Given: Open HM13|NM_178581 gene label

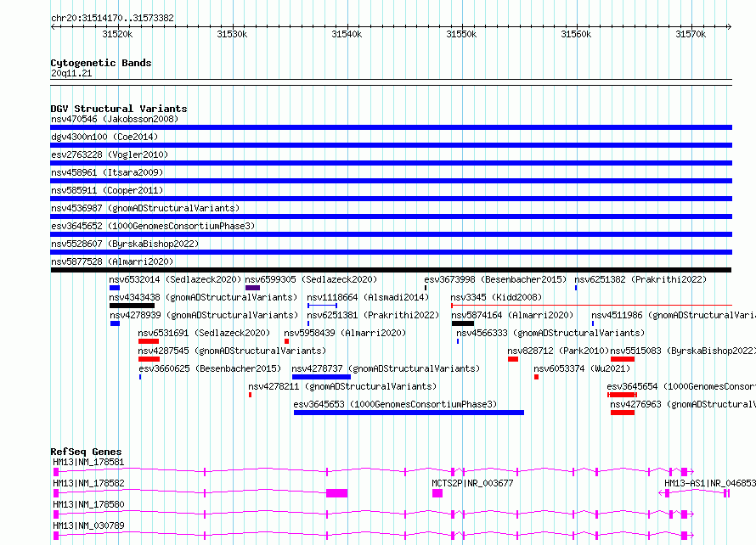Looking at the screenshot, I should click(88, 462).
